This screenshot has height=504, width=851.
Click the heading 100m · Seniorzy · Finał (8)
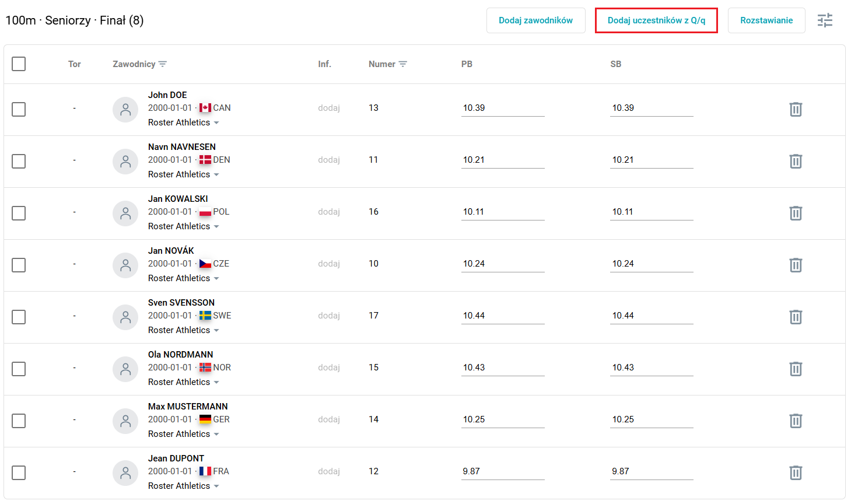click(x=75, y=20)
